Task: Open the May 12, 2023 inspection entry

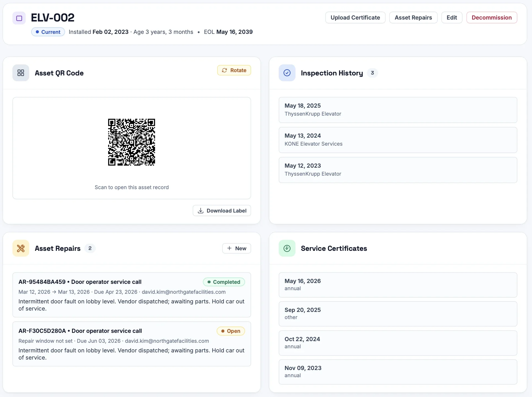Action: pos(398,170)
